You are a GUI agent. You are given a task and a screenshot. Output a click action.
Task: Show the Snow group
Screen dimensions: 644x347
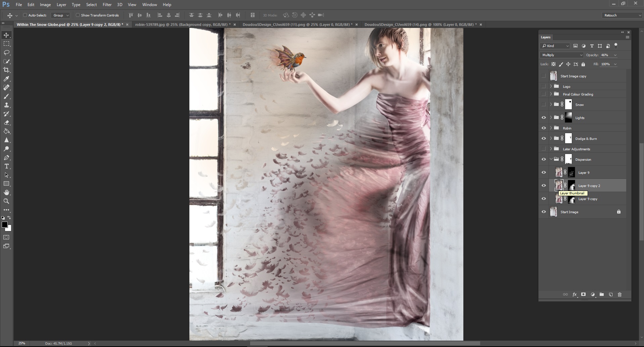coord(544,105)
